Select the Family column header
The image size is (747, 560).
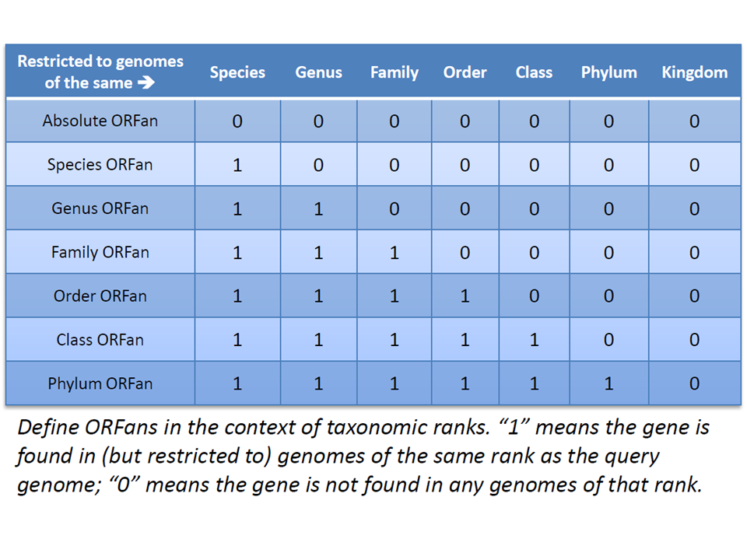click(395, 72)
